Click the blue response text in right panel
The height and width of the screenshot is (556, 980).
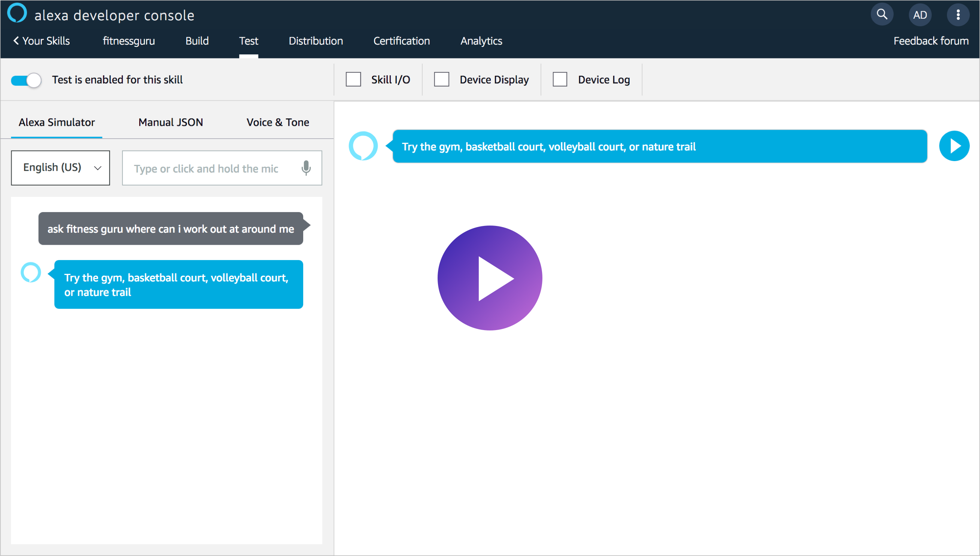(x=548, y=146)
